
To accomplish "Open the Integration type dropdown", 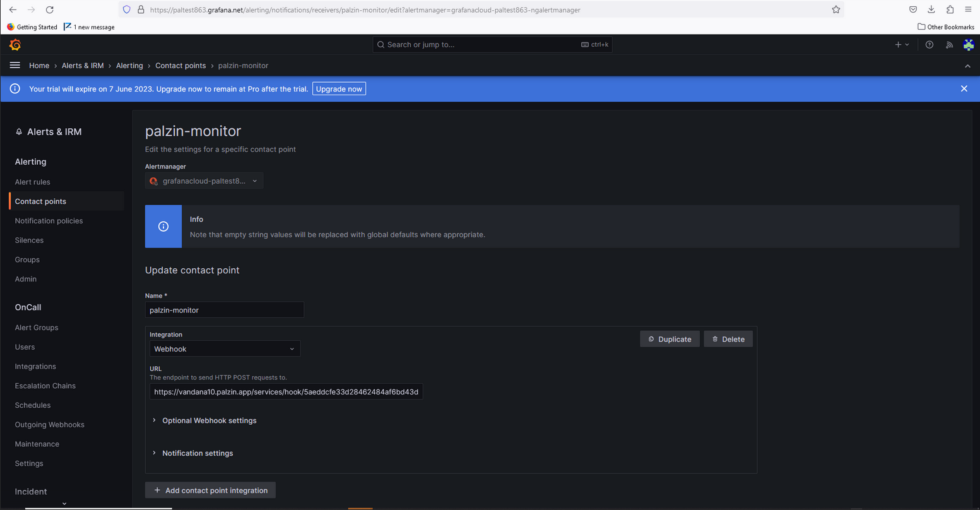I will 225,349.
